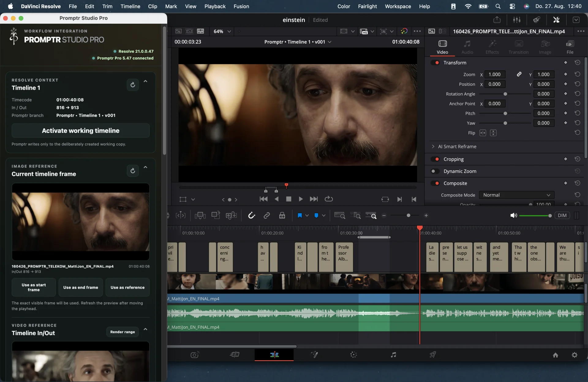Click Use as end frame
588x382 pixels.
(x=81, y=287)
